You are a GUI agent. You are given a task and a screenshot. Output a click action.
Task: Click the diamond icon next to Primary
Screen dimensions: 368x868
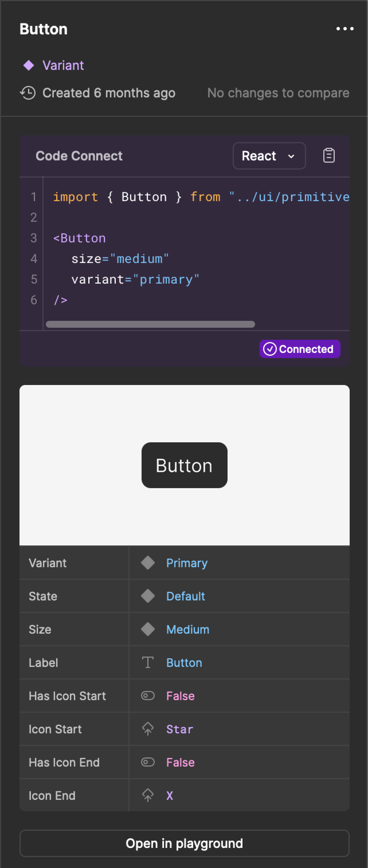(148, 563)
